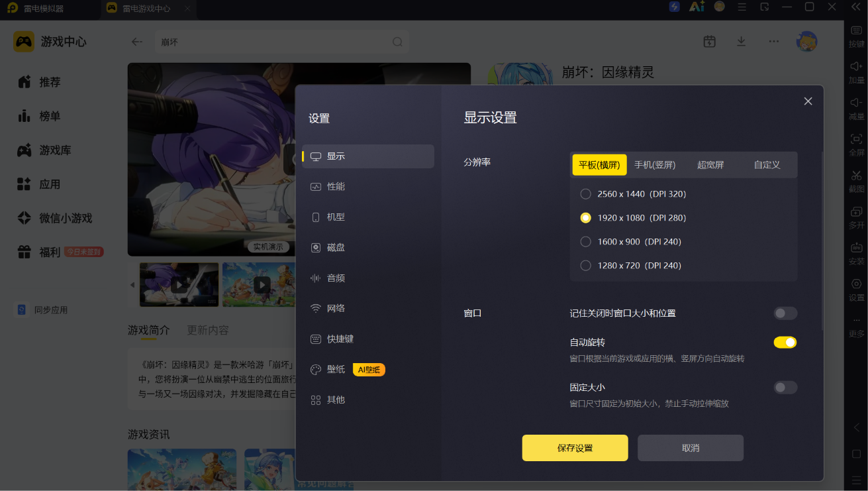Click the AI icon in title bar

[x=697, y=7]
